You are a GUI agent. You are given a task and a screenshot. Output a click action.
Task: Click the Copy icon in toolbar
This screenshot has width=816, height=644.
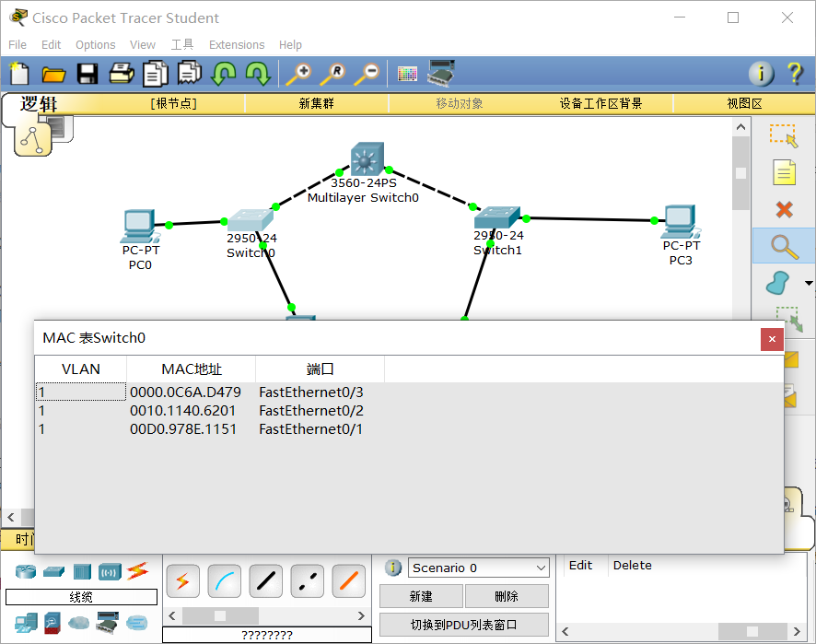click(x=156, y=74)
